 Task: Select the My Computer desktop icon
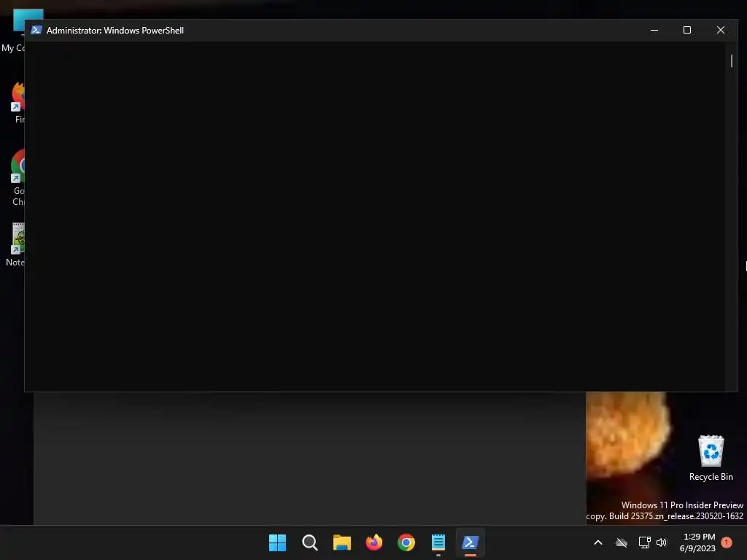pyautogui.click(x=15, y=29)
